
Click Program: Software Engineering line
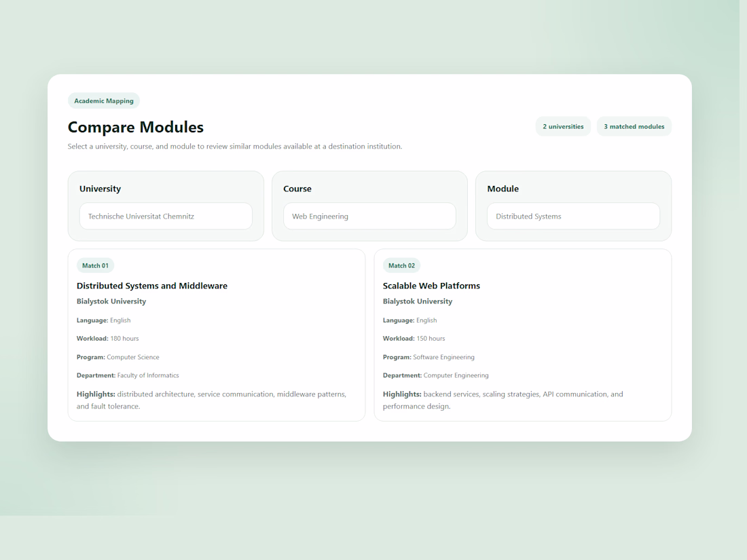pyautogui.click(x=429, y=357)
